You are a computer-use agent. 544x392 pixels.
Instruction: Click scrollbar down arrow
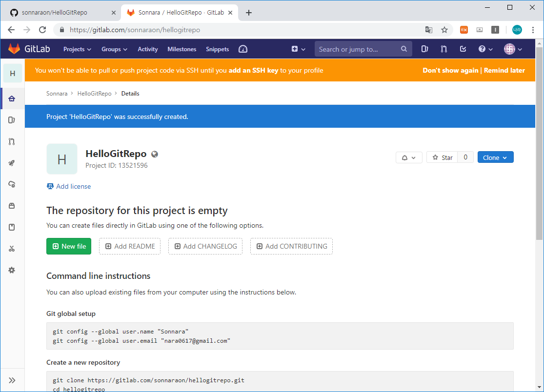click(x=539, y=387)
